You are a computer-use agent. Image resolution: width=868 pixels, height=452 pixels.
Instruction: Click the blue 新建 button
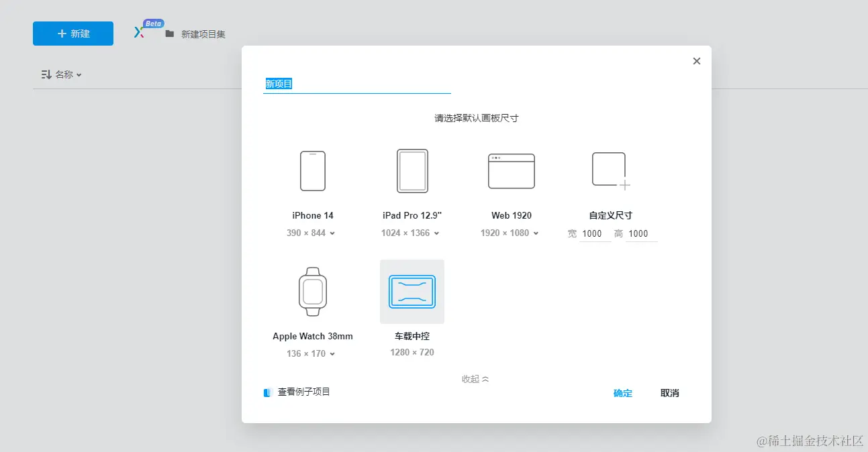point(73,34)
